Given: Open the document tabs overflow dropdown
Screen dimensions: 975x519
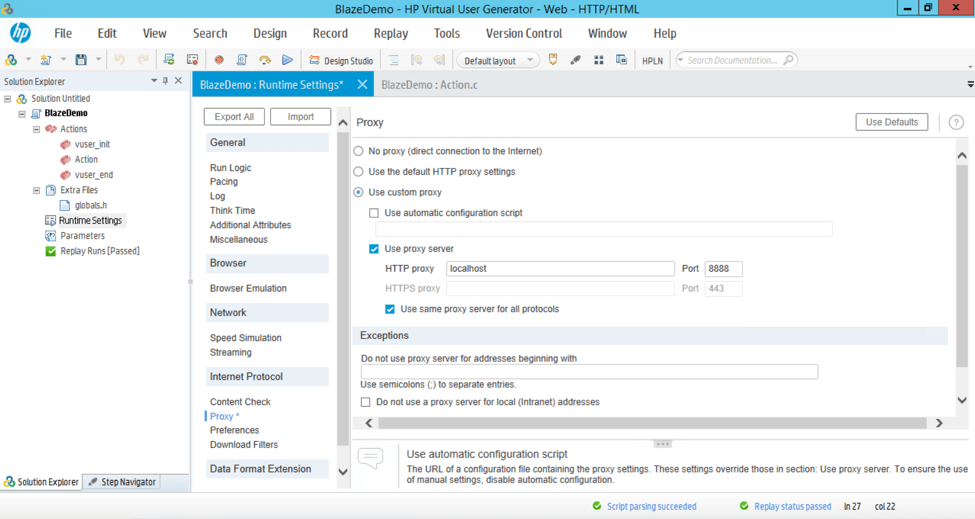Looking at the screenshot, I should (970, 85).
